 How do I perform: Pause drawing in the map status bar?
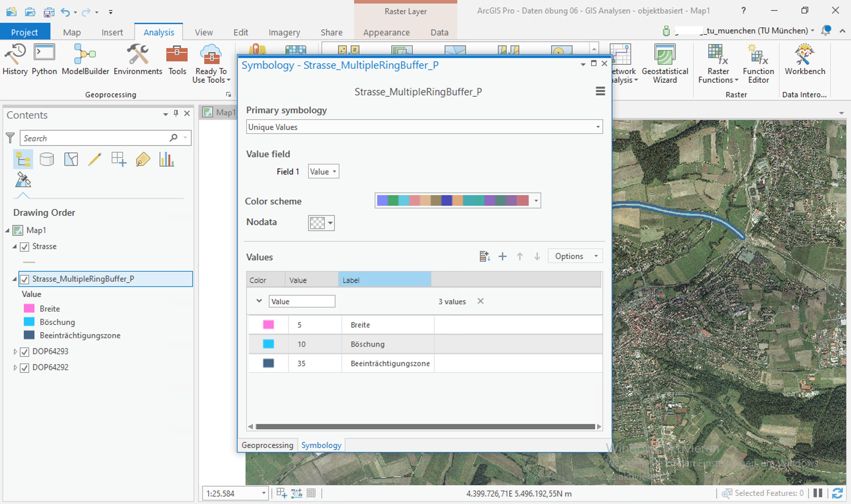(x=818, y=493)
